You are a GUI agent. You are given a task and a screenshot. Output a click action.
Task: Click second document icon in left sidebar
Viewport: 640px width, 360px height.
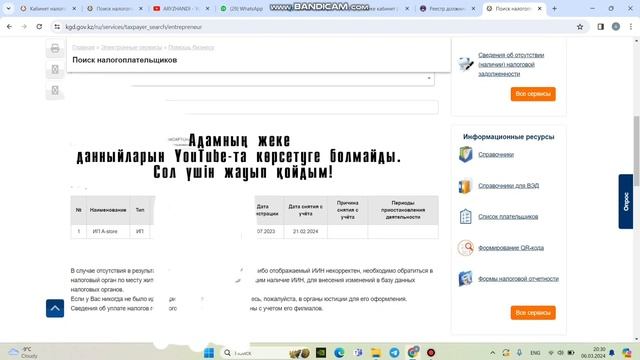pos(55,69)
